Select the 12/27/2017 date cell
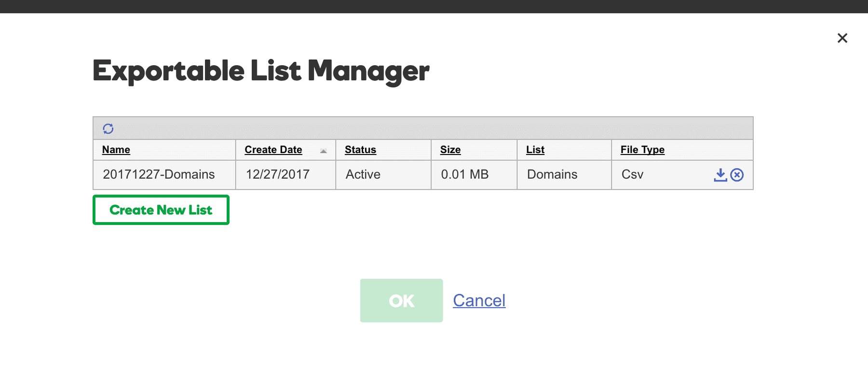This screenshot has height=379, width=868. pyautogui.click(x=285, y=175)
